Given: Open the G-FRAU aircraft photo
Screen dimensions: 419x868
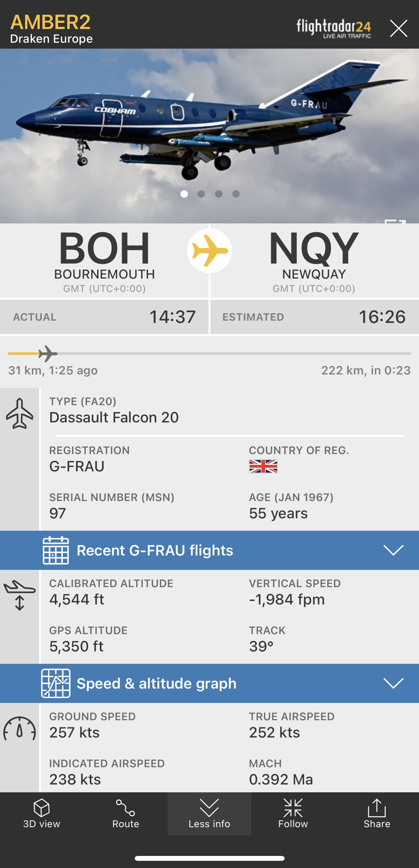Looking at the screenshot, I should 209,128.
